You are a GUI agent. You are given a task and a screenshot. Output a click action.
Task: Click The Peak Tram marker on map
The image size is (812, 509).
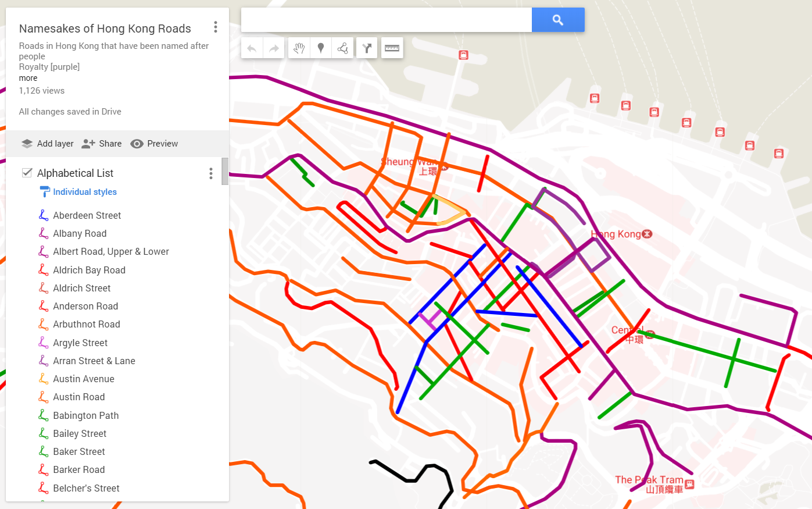tap(689, 484)
